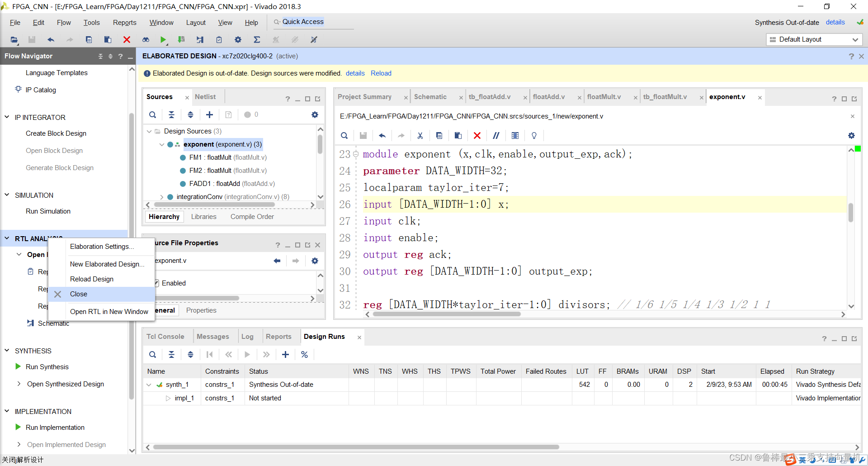This screenshot has height=466, width=868.
Task: Switch to the floatMult.v editor tab
Action: pyautogui.click(x=604, y=97)
